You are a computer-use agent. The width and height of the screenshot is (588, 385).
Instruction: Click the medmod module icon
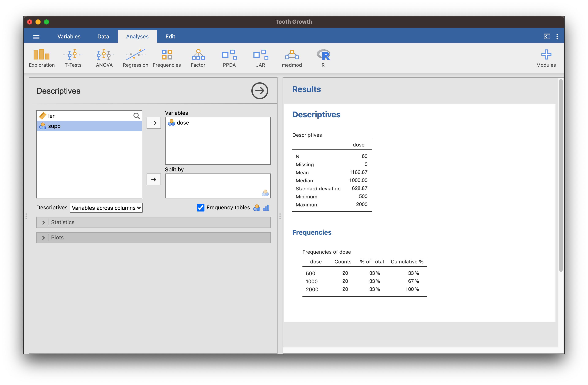(x=292, y=58)
